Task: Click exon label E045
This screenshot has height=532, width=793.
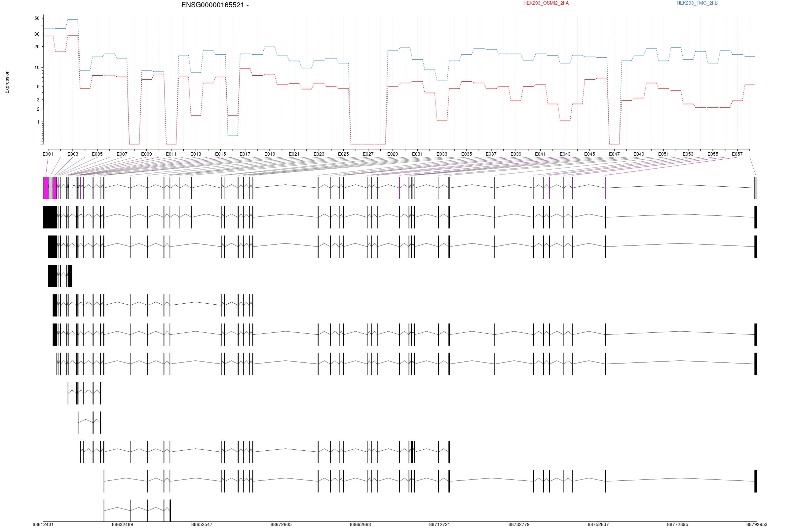Action: 589,154
